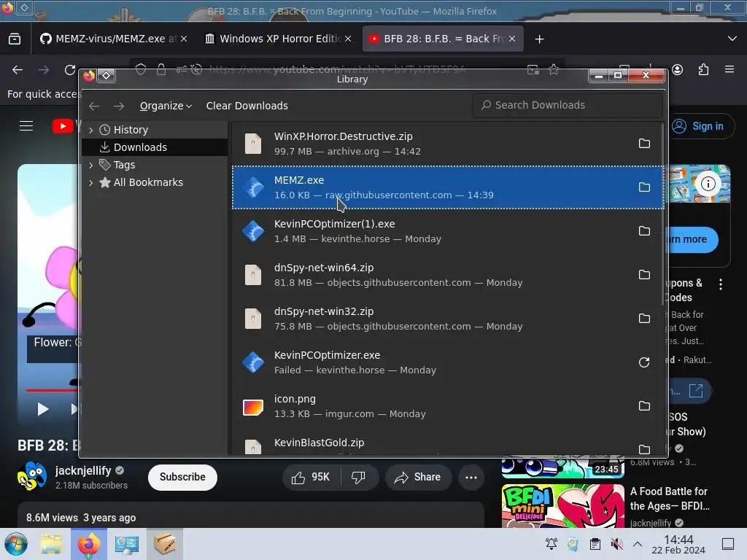Select Tags in the Library sidebar
747x560 pixels.
[155, 165]
